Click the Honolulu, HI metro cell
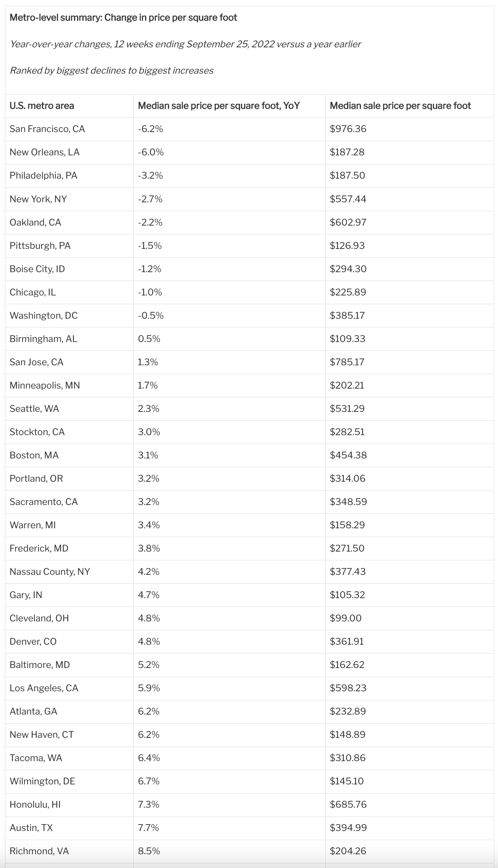498x868 pixels. [35, 805]
